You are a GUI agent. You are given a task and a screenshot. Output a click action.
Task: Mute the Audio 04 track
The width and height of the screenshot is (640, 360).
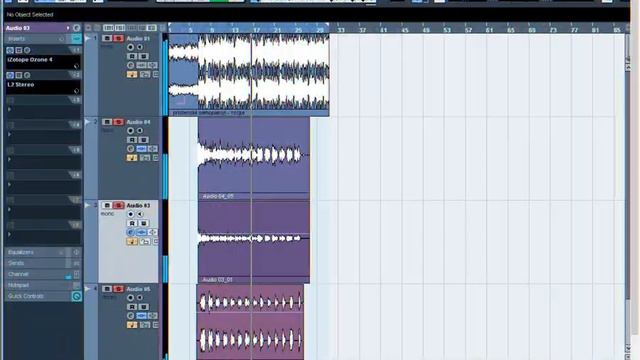(107, 122)
